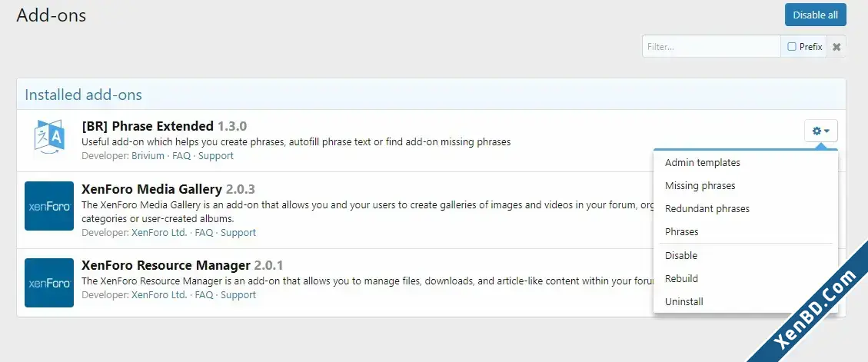Image resolution: width=868 pixels, height=362 pixels.
Task: Clear the filter with the X icon
Action: click(x=836, y=46)
